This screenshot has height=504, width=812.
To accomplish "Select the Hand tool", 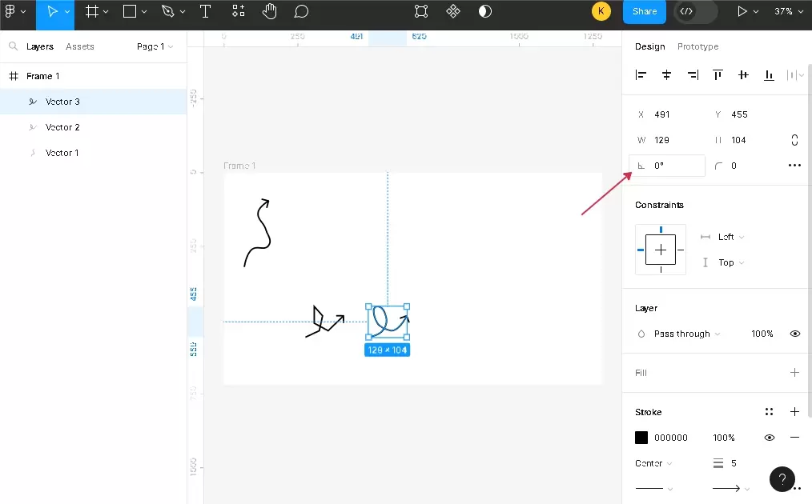I will 270,11.
